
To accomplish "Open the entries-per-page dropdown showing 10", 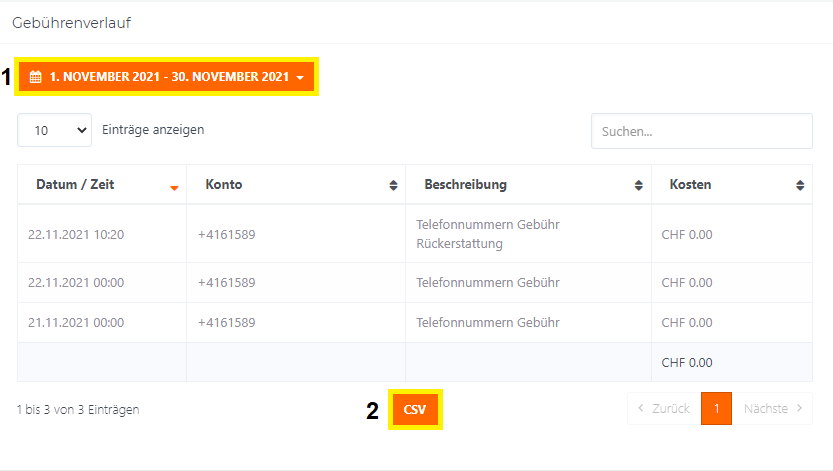I will coord(54,130).
